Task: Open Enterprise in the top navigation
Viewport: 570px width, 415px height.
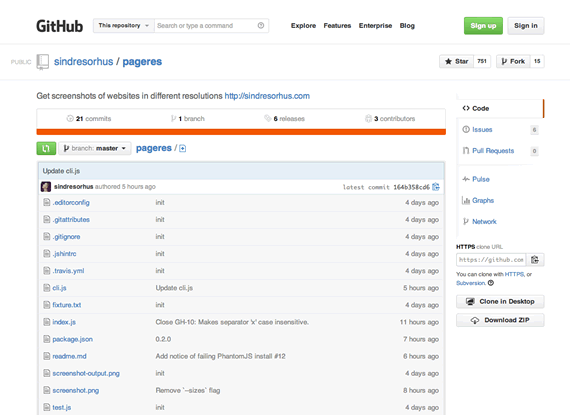Action: pyautogui.click(x=376, y=26)
